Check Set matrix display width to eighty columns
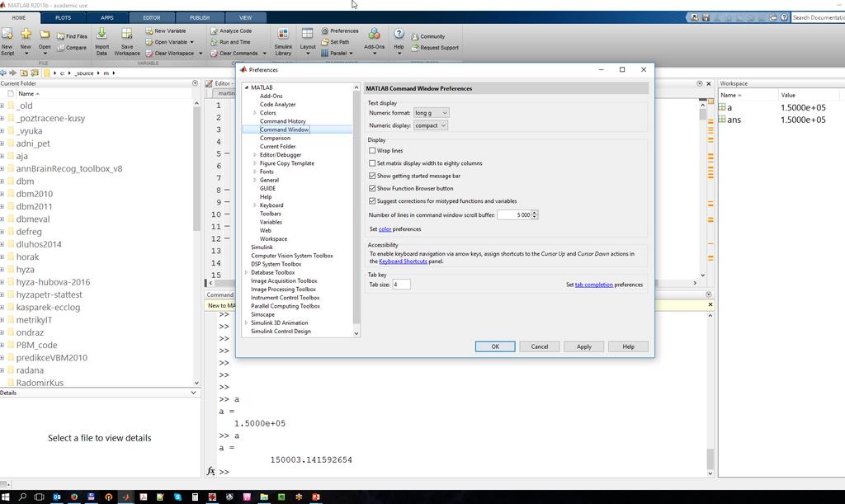This screenshot has width=845, height=504. point(372,163)
